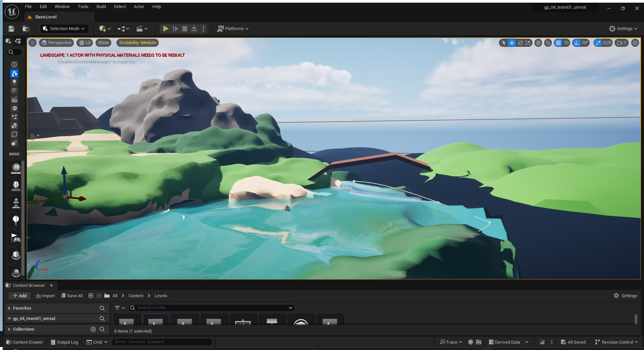Collapse the gp_04_team01_unreal folder tree

pyautogui.click(x=9, y=319)
